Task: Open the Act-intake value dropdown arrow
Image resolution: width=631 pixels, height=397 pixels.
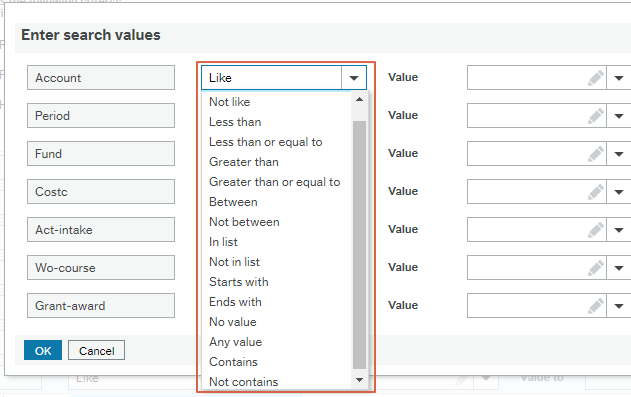Action: 619,230
